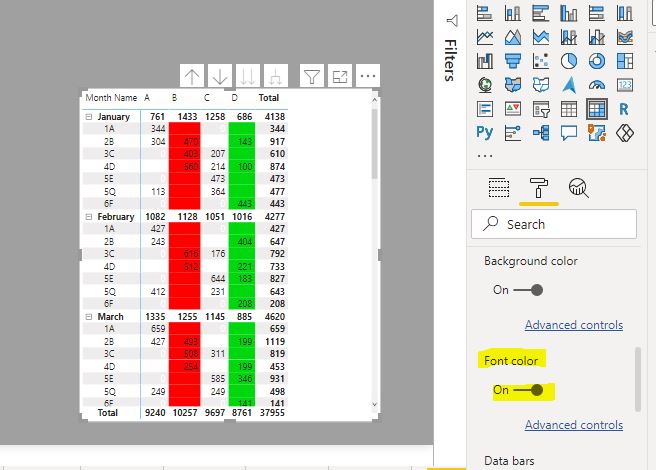The width and height of the screenshot is (656, 470).
Task: Select the Clustered bar chart visual
Action: (x=541, y=13)
